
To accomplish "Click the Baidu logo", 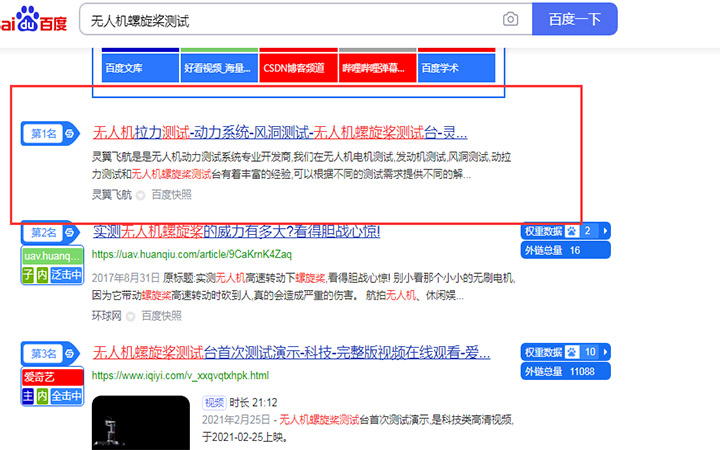I will 33,19.
